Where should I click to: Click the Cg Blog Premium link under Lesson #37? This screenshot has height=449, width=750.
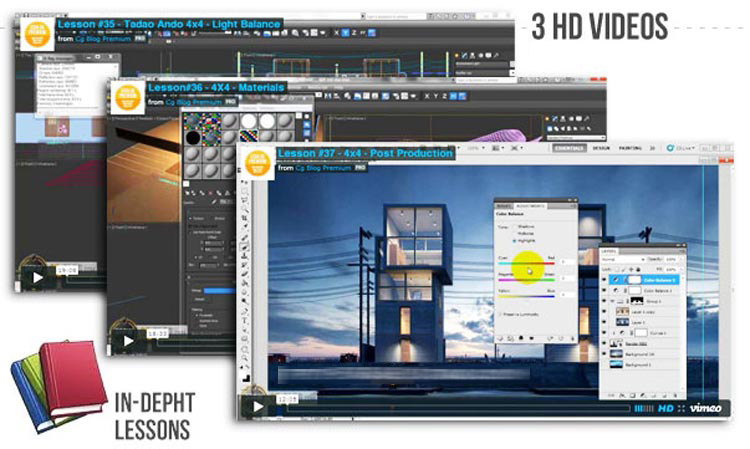tap(323, 168)
